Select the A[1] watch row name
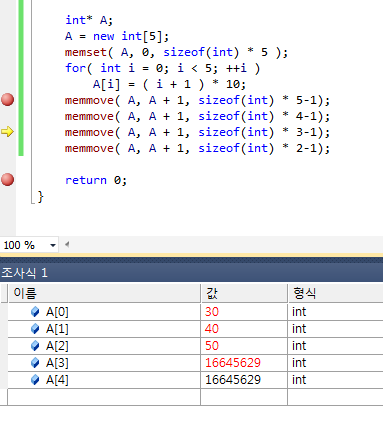The image size is (383, 422). click(x=57, y=329)
